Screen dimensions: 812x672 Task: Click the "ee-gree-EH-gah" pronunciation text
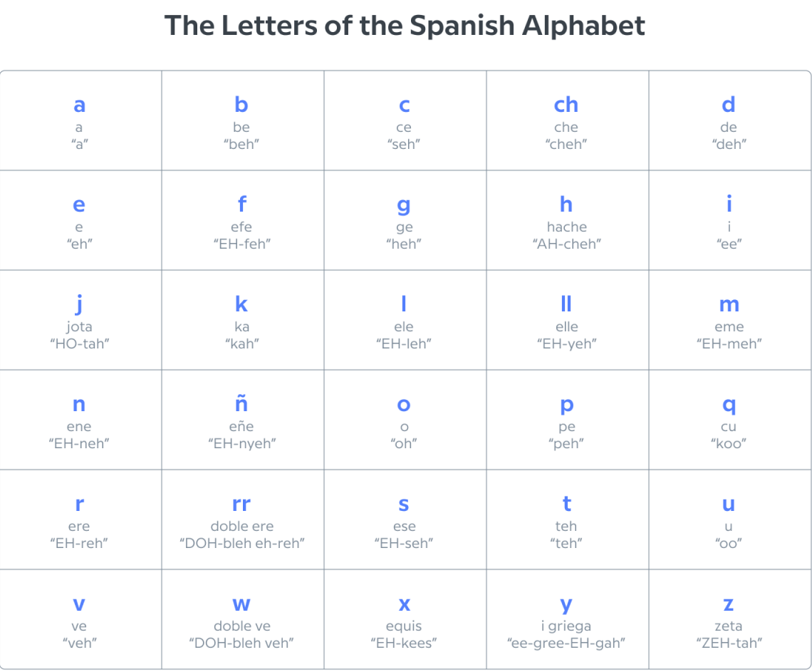(566, 643)
